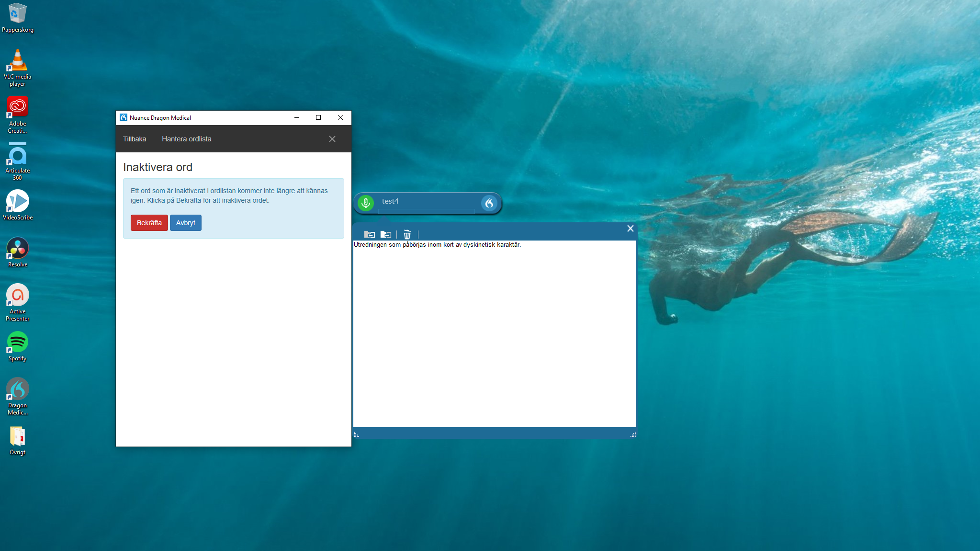Close the dark header bar panel
Image resolution: width=980 pixels, height=551 pixels.
click(332, 139)
